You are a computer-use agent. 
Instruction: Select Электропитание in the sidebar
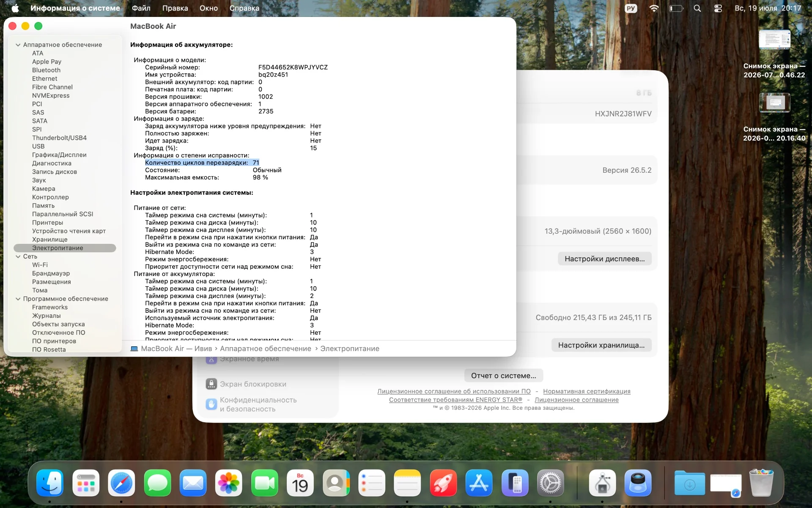[65, 248]
